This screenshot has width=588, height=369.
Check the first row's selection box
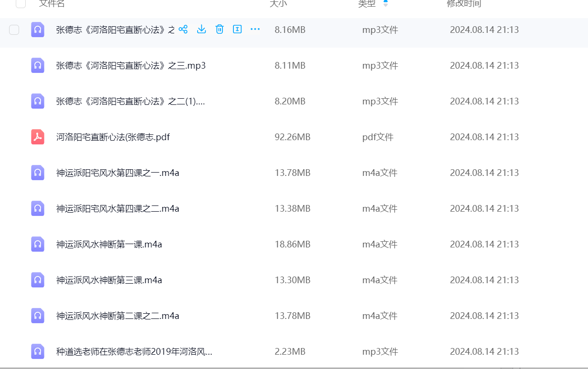(x=14, y=30)
